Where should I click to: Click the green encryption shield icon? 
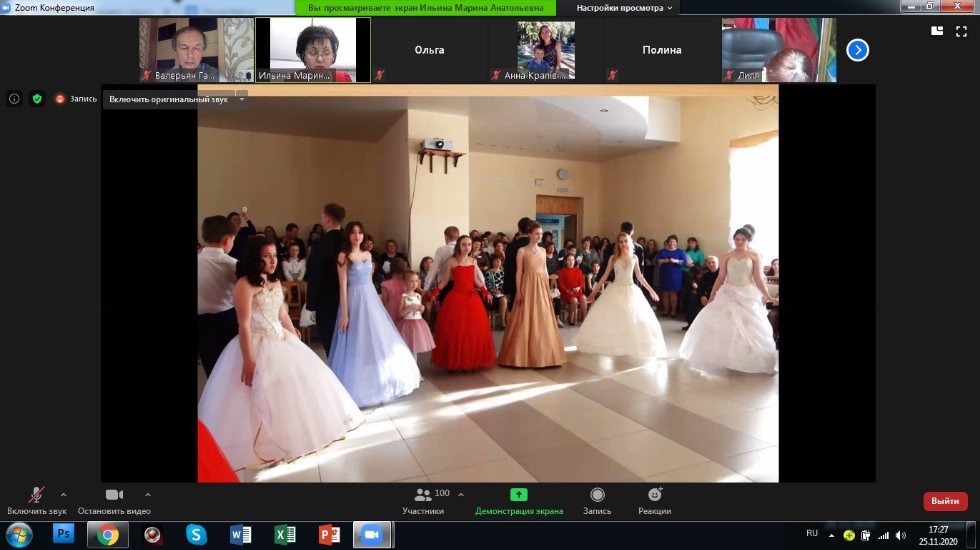tap(37, 99)
